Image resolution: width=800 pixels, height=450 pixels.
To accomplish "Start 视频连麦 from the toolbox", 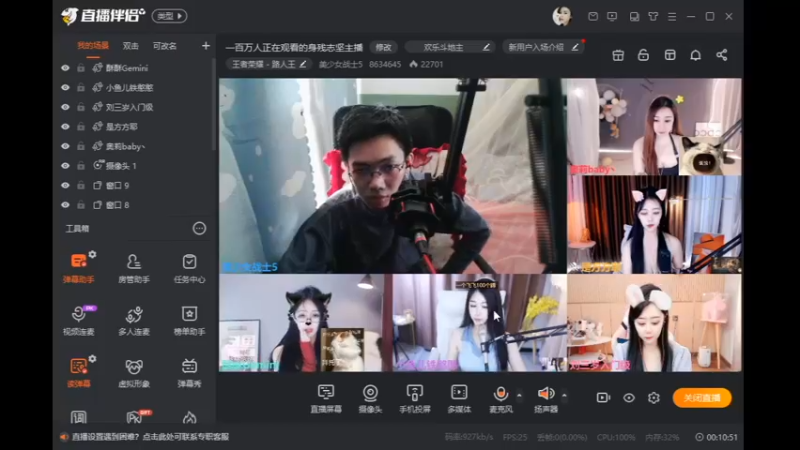I will [x=79, y=320].
